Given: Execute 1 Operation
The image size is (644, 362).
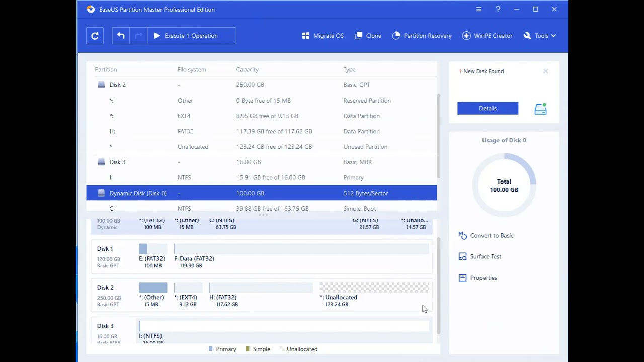Looking at the screenshot, I should 192,36.
